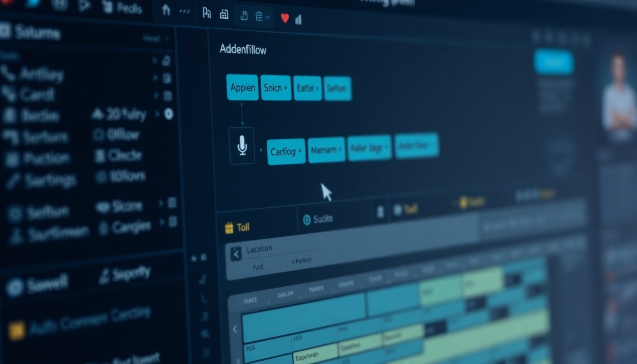Click the left arrow beside the timeline grid
637x364 pixels.
pyautogui.click(x=235, y=329)
